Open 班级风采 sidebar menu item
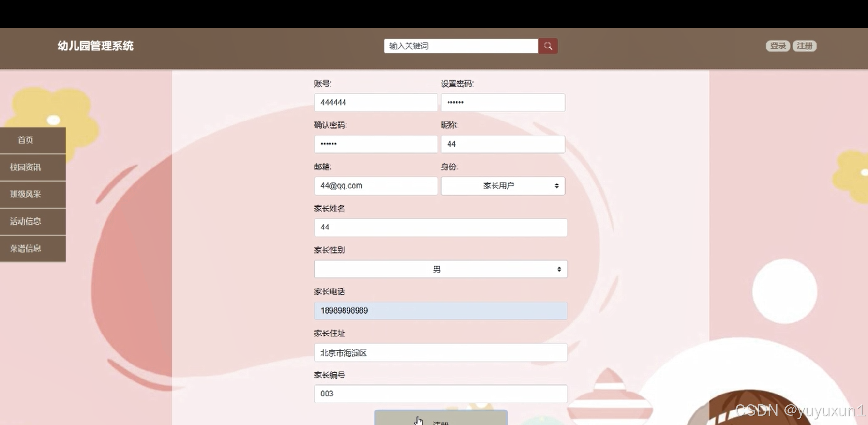The height and width of the screenshot is (425, 868). 32,195
